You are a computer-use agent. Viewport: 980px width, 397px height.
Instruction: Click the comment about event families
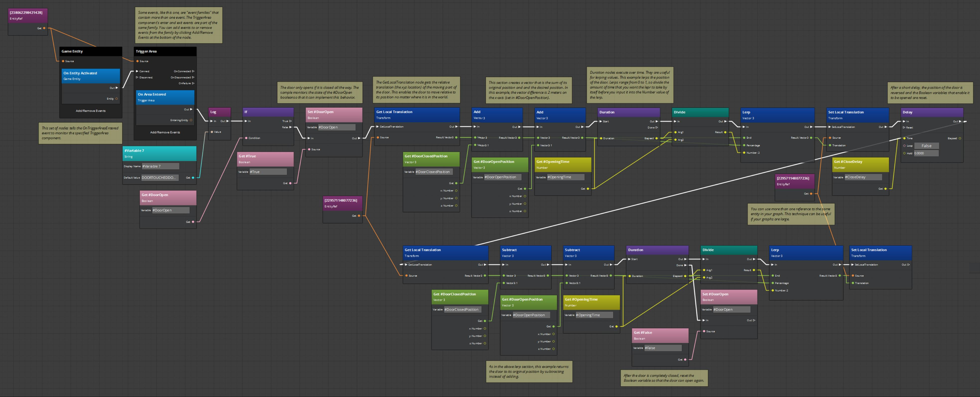coord(178,25)
